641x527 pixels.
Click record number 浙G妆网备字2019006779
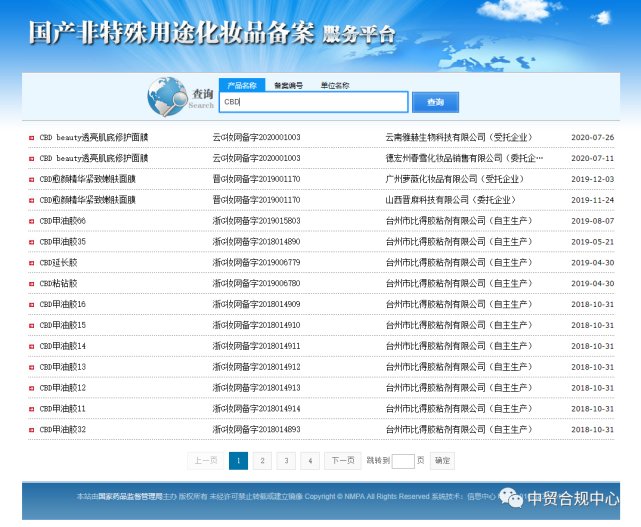[256, 262]
